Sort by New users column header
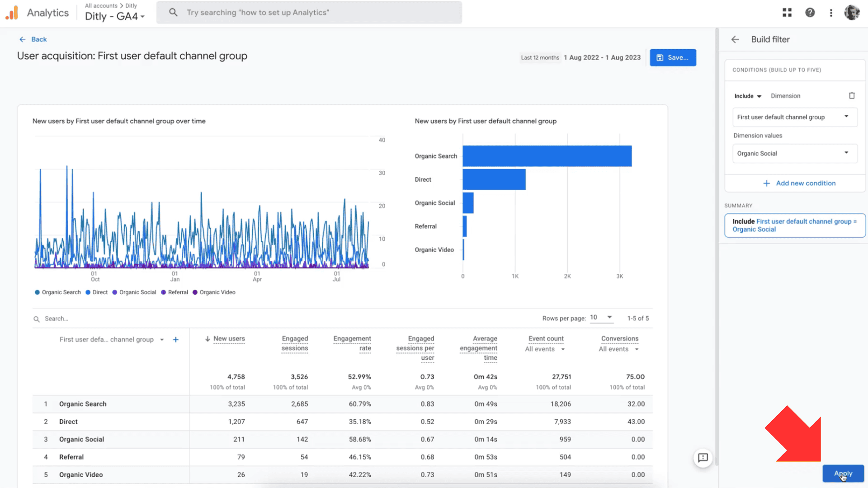868x488 pixels. pyautogui.click(x=229, y=338)
